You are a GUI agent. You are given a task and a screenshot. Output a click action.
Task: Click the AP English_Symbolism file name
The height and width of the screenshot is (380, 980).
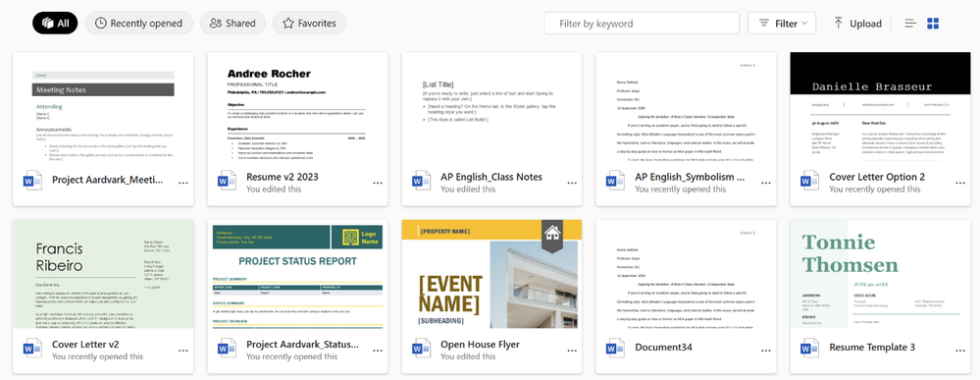coord(690,177)
